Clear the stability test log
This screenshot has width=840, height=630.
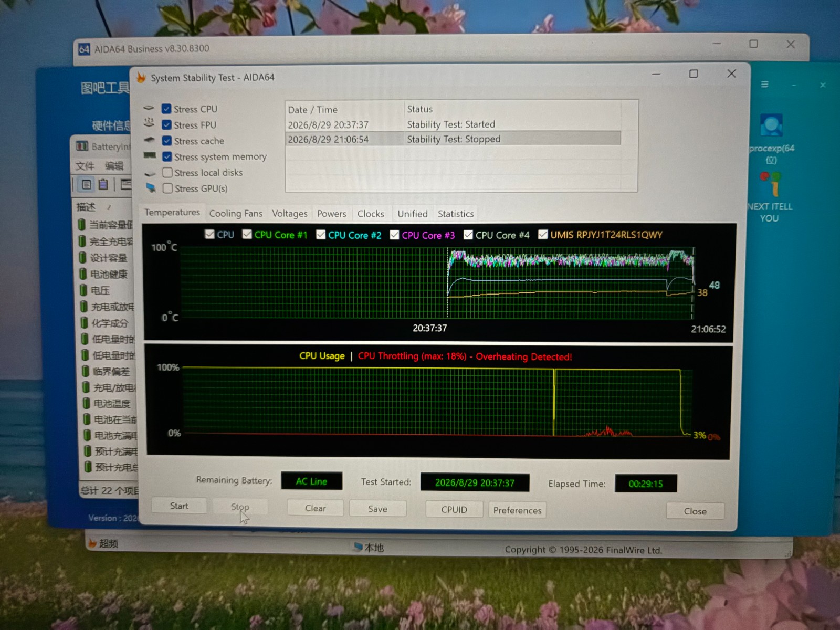(x=316, y=508)
